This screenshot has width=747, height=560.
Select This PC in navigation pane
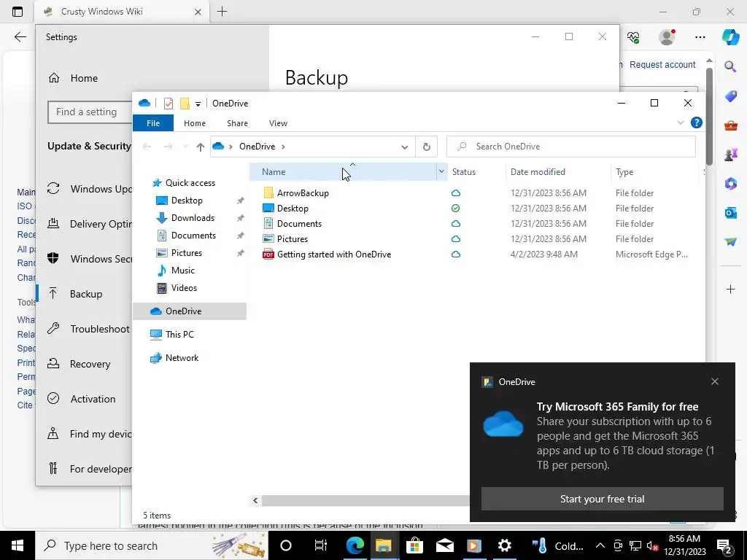pos(179,334)
